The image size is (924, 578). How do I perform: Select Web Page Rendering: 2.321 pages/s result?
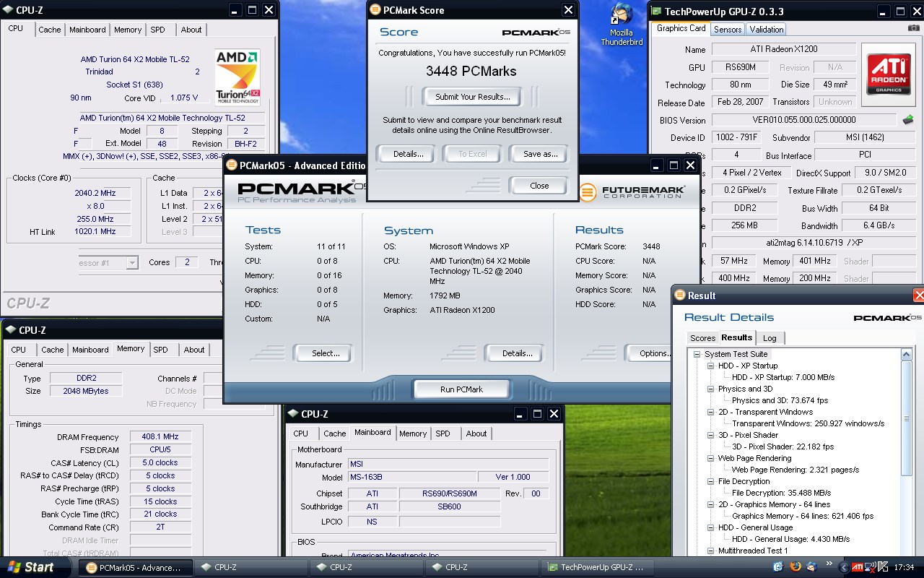pyautogui.click(x=796, y=470)
